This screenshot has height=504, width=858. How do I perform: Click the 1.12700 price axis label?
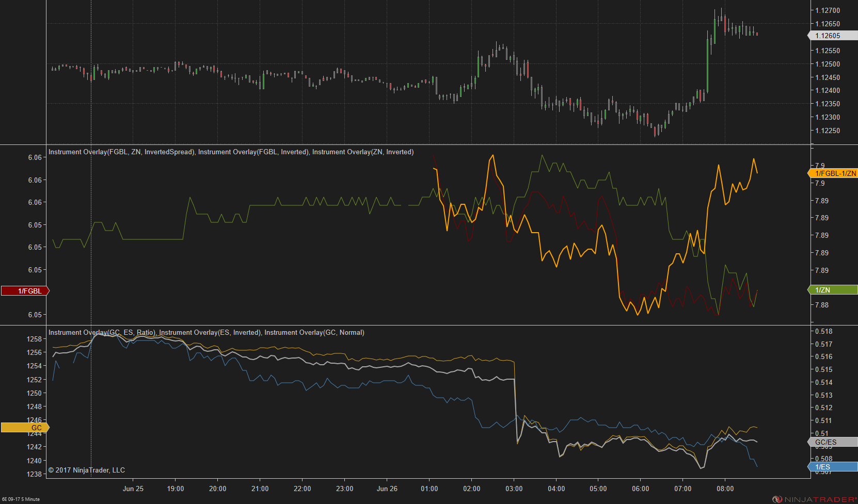point(828,10)
